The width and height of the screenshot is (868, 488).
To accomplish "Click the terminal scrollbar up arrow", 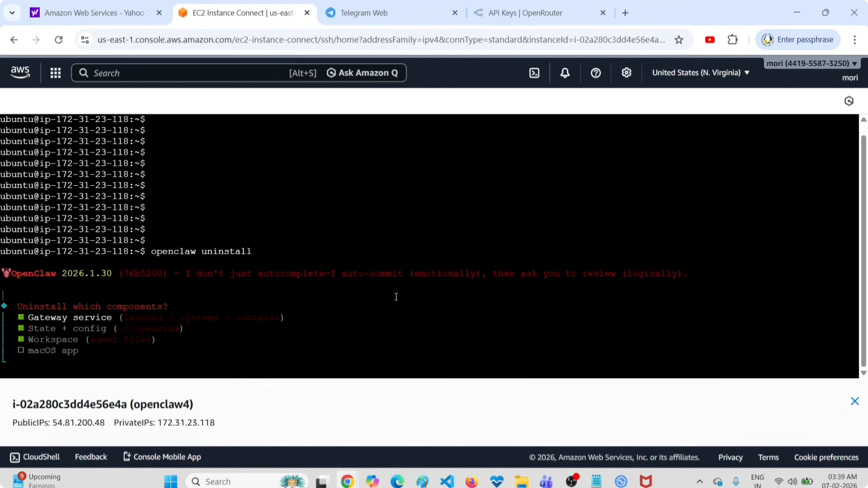I will [x=863, y=120].
